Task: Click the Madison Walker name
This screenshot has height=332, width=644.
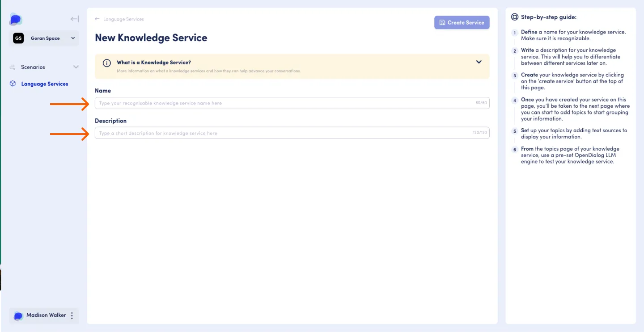Action: 46,315
